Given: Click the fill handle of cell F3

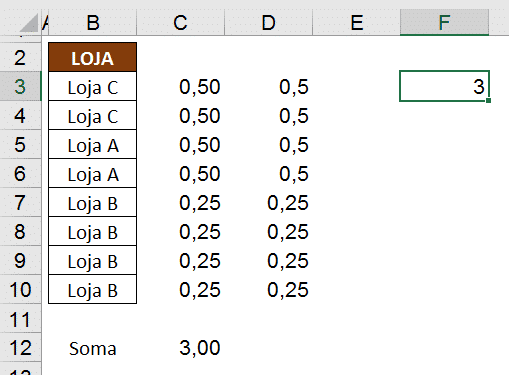Looking at the screenshot, I should point(488,100).
